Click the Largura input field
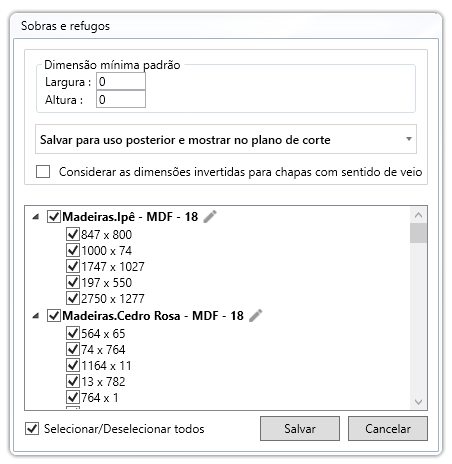The width and height of the screenshot is (452, 464). click(121, 82)
